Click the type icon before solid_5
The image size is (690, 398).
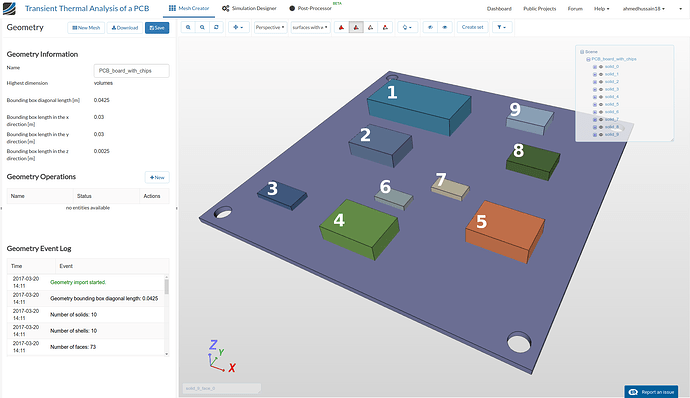tap(595, 105)
